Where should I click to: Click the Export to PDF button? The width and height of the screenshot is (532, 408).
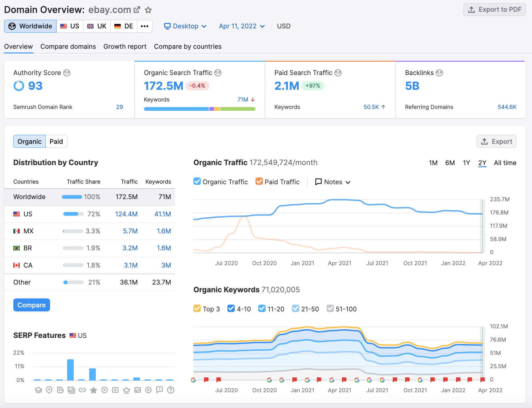coord(495,10)
